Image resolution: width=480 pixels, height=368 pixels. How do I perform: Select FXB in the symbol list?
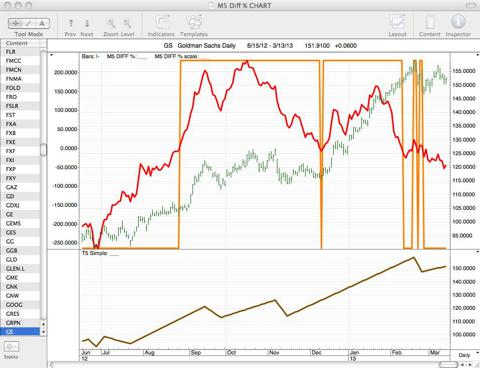(20, 133)
